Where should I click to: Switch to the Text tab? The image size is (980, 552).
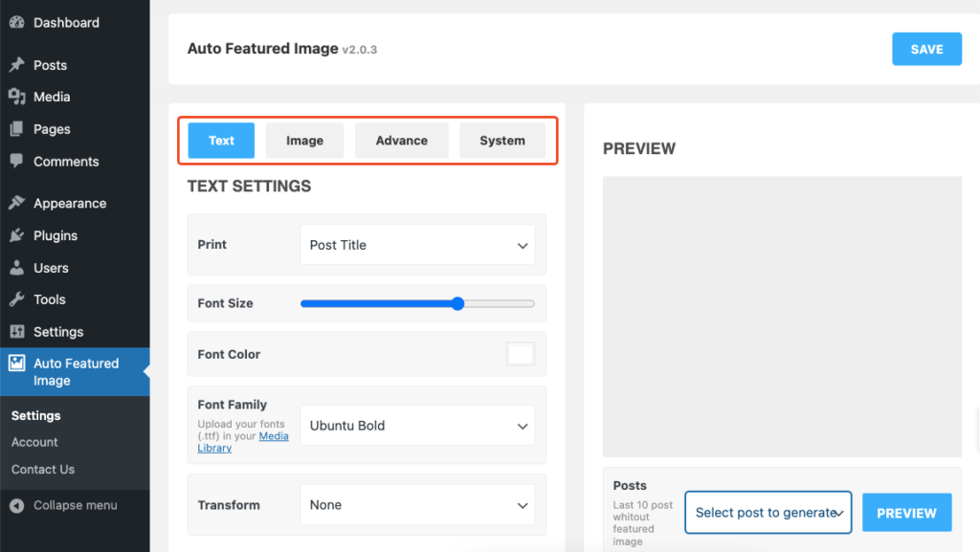[221, 141]
